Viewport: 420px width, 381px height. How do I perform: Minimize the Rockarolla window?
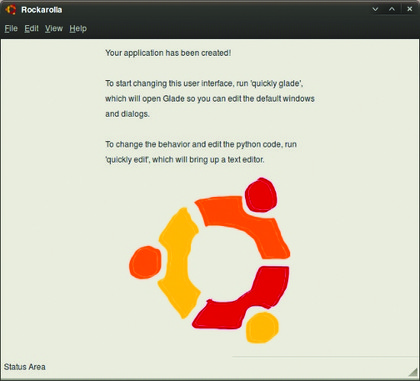pyautogui.click(x=375, y=9)
